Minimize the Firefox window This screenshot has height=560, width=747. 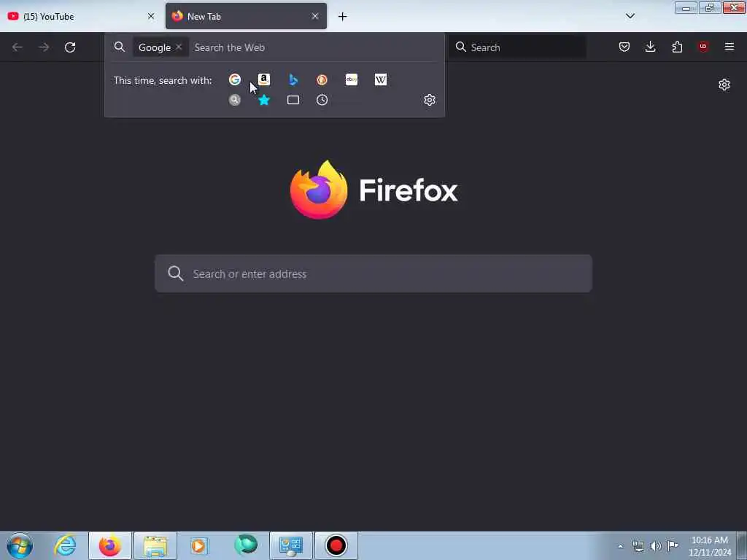tap(686, 7)
